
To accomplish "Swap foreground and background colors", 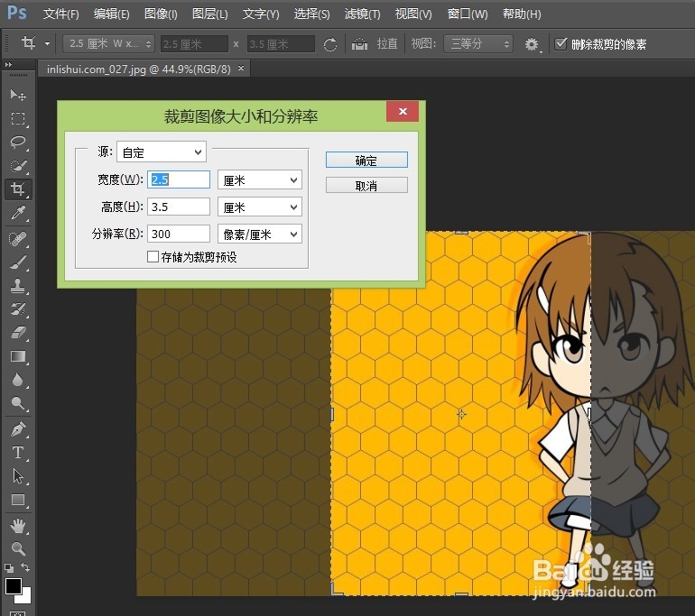I will pos(25,566).
